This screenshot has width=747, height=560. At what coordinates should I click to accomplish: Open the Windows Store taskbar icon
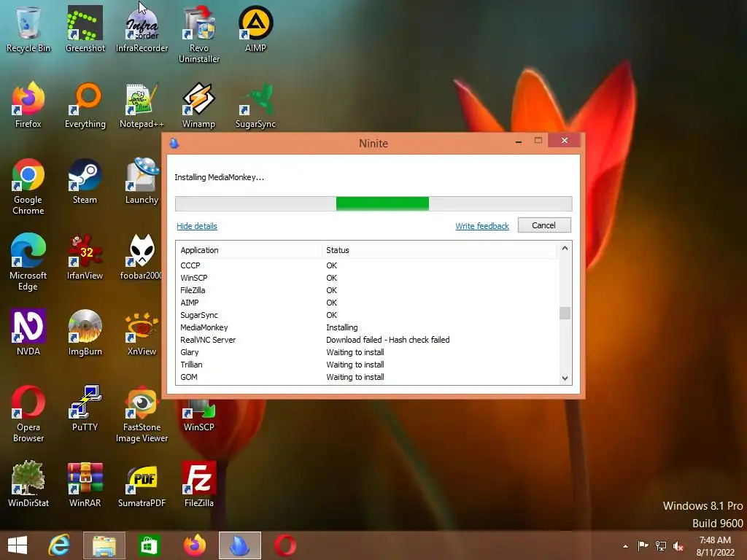click(150, 545)
